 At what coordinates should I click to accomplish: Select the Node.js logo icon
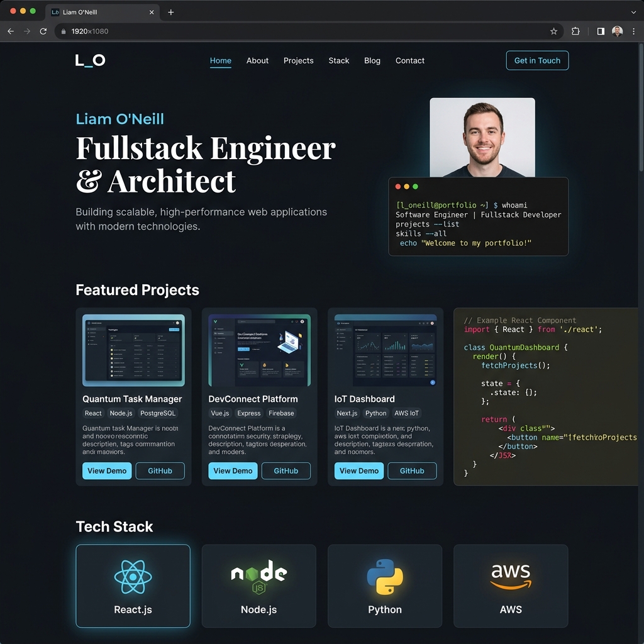(258, 577)
